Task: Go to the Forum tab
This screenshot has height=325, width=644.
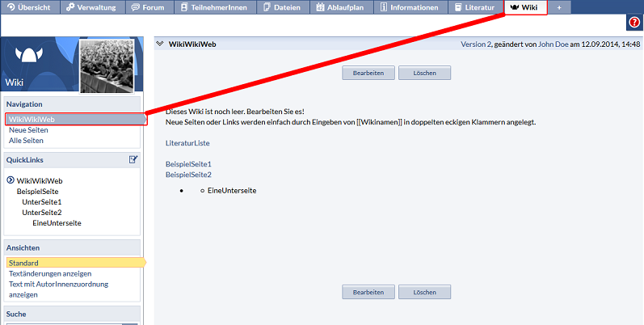Action: click(153, 7)
